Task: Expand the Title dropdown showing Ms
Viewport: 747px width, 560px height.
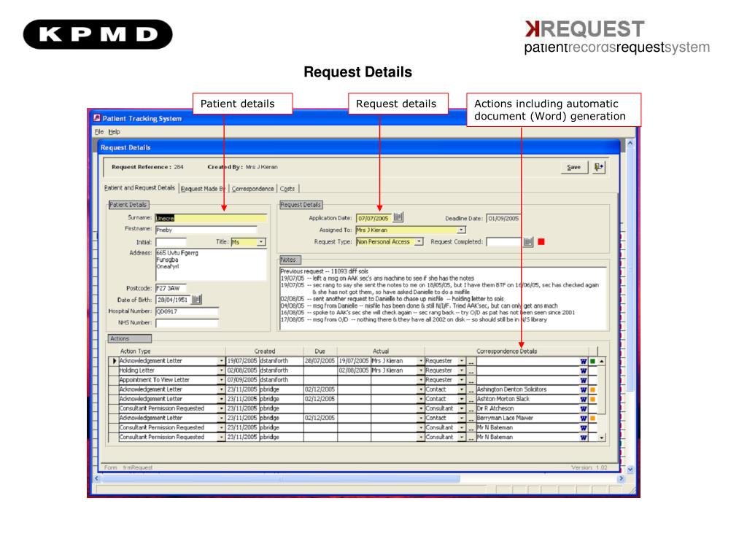Action: click(x=261, y=242)
